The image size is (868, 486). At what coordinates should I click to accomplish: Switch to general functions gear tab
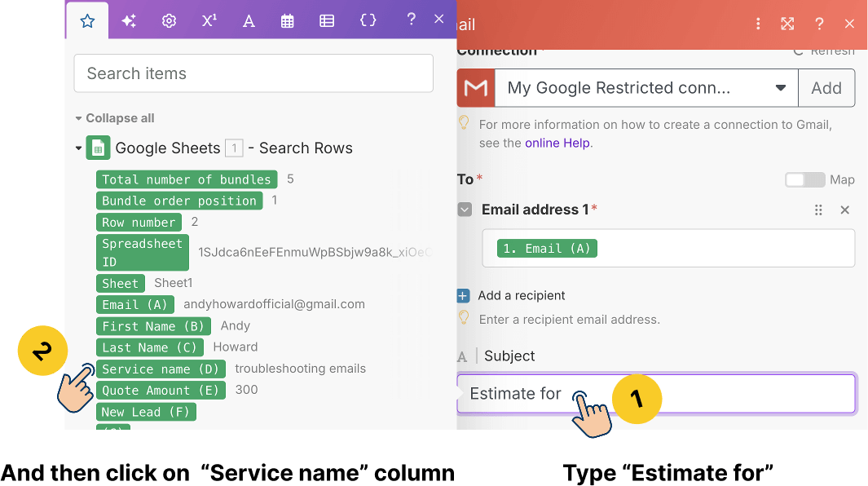pos(169,21)
